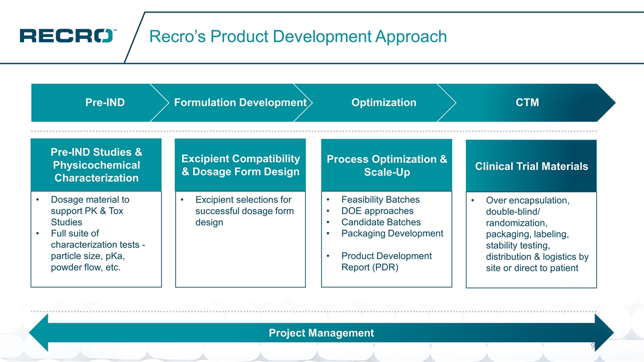This screenshot has height=362, width=644.
Task: Select Excipient Compatibility & Dosage Form Design header
Action: click(x=240, y=165)
